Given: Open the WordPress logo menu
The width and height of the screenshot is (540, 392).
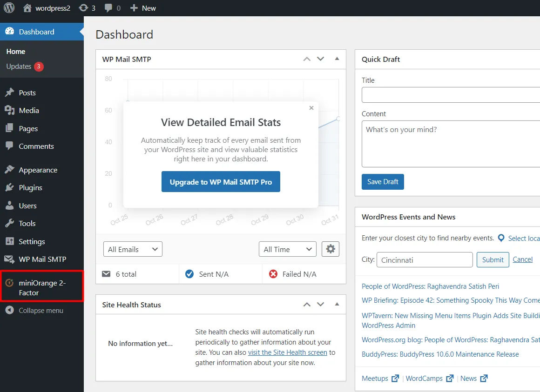Looking at the screenshot, I should [x=9, y=8].
